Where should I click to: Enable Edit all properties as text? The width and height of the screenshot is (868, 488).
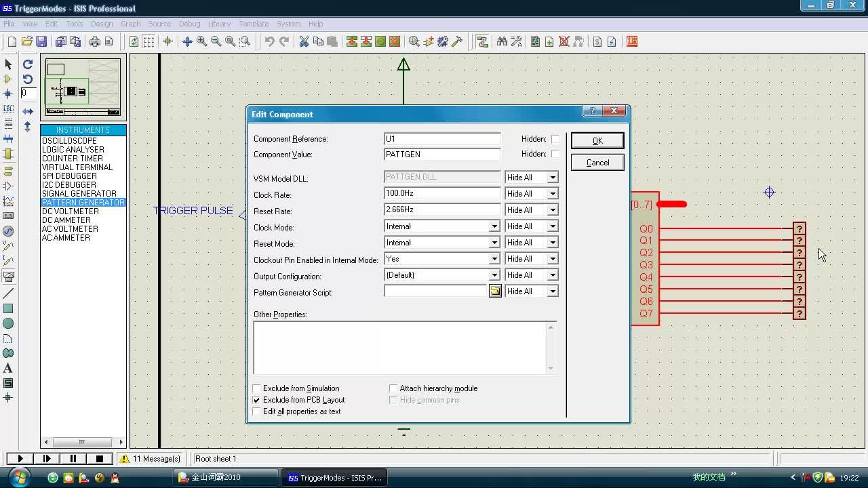point(257,411)
